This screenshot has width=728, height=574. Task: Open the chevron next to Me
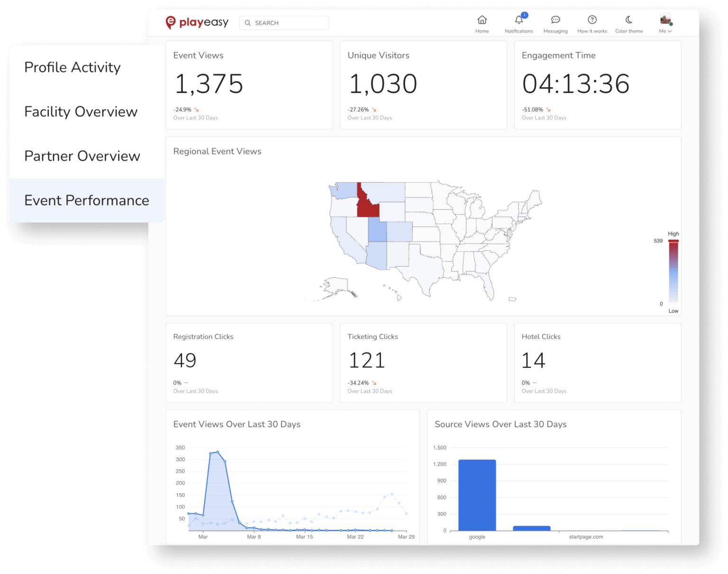(670, 31)
